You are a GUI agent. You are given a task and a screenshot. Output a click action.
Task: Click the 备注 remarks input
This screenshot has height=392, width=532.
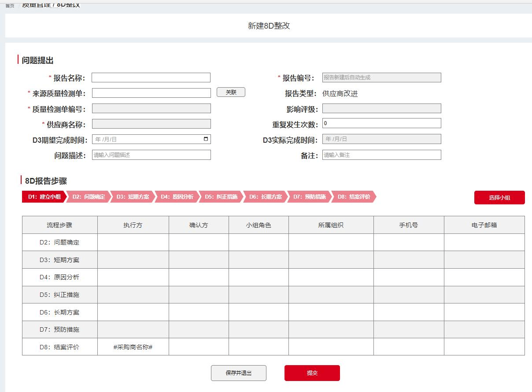pos(381,155)
